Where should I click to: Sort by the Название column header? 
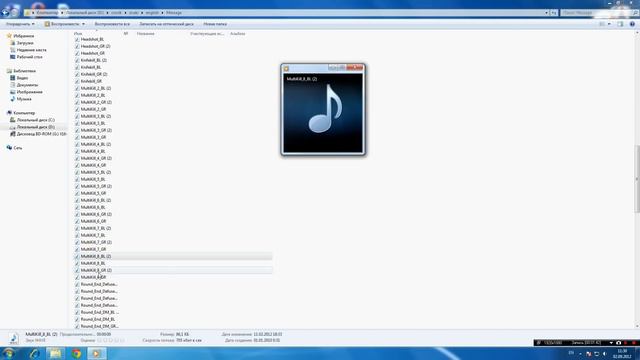click(146, 33)
